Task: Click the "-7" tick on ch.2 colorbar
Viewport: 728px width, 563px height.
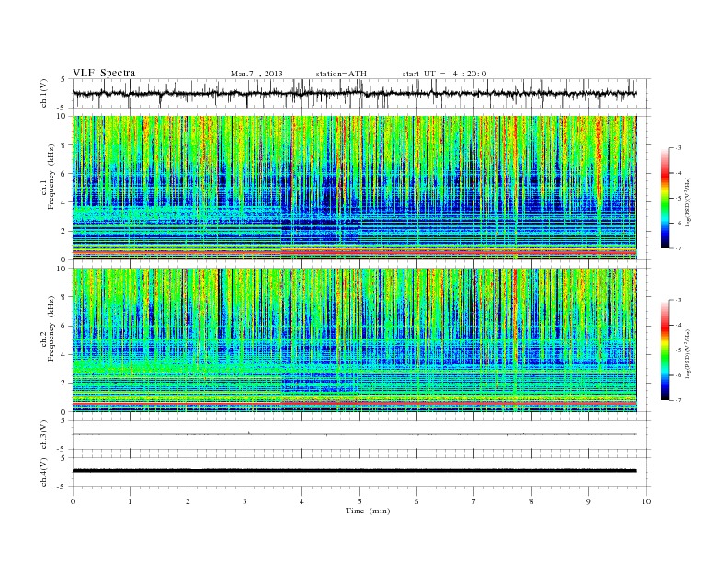Action: 678,400
